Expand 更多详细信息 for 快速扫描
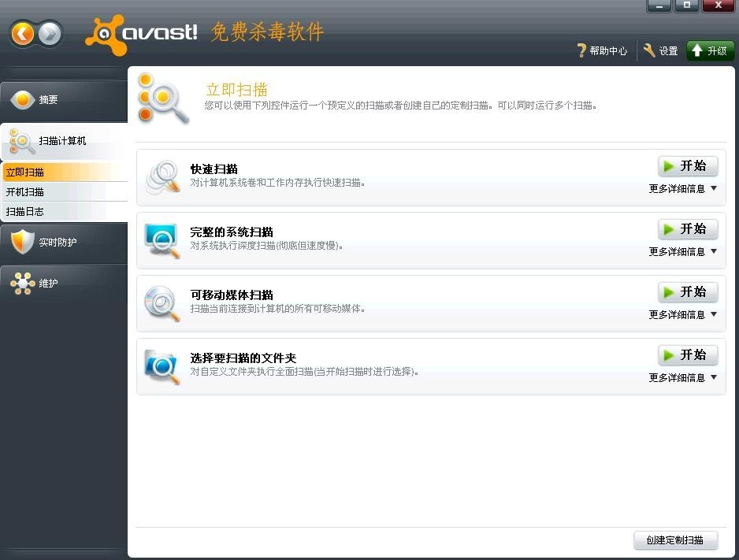Viewport: 739px width, 560px height. pyautogui.click(x=682, y=189)
